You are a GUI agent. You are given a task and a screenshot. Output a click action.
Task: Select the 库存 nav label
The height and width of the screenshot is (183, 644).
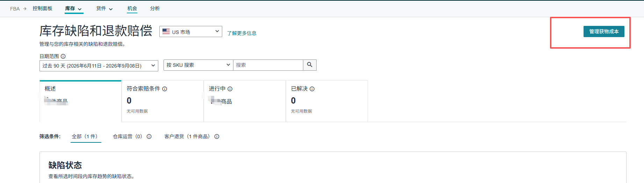(70, 8)
